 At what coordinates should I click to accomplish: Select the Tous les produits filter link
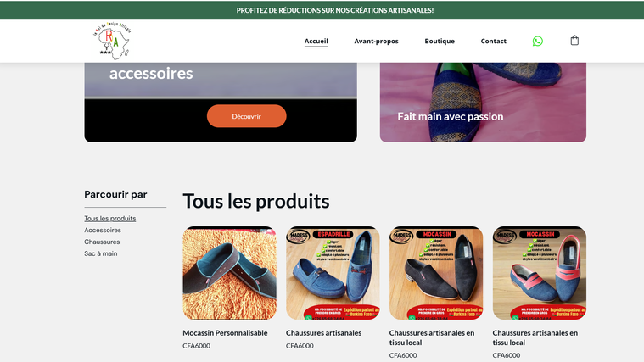[x=110, y=219]
